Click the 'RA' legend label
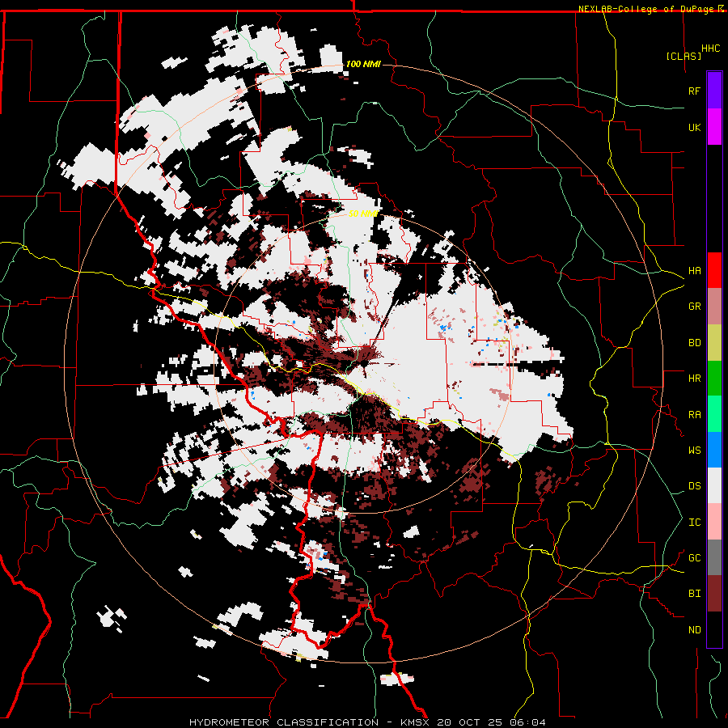This screenshot has height=728, width=728. (694, 415)
